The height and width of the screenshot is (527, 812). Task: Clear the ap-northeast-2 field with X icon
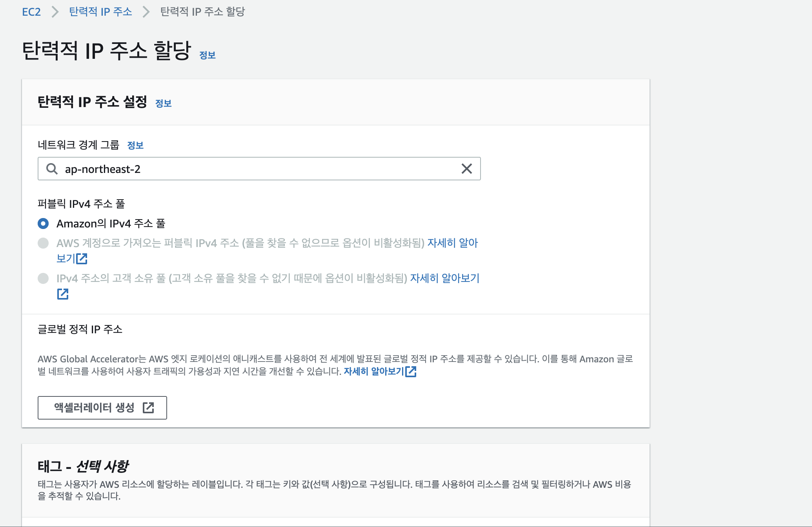(466, 169)
